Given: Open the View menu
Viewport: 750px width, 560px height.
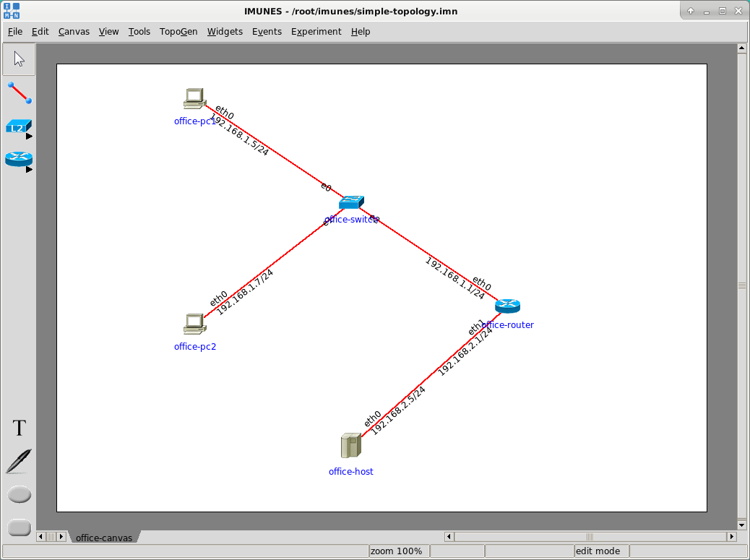Looking at the screenshot, I should pos(108,32).
